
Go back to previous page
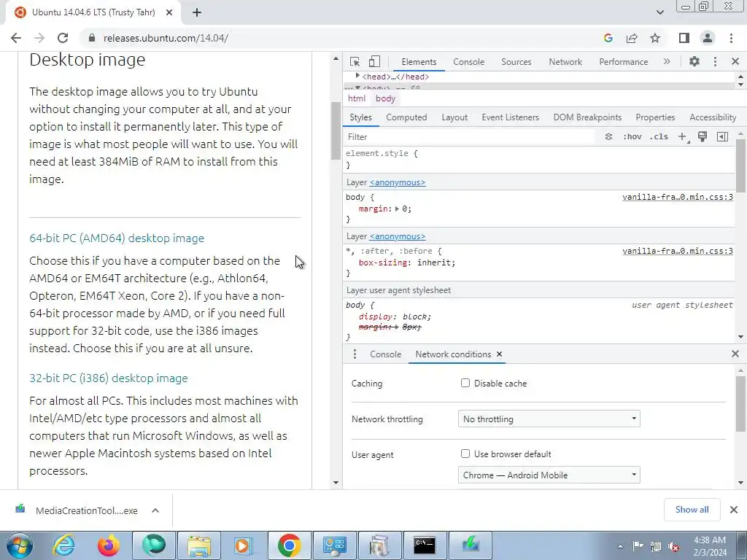[x=16, y=38]
